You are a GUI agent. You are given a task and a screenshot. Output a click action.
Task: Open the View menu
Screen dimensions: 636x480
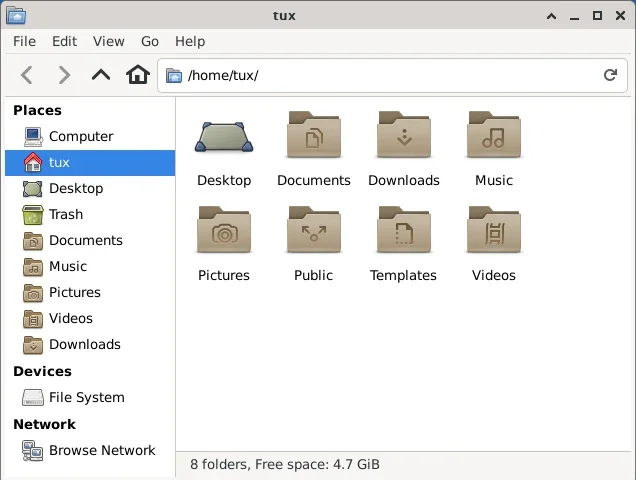[x=108, y=41]
